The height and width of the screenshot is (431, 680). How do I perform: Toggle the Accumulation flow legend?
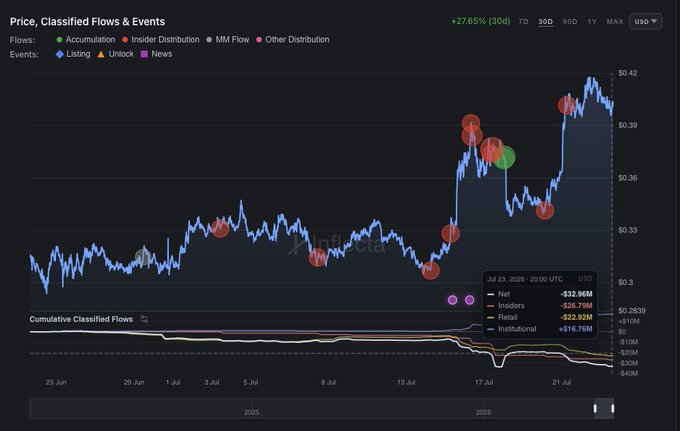click(86, 39)
